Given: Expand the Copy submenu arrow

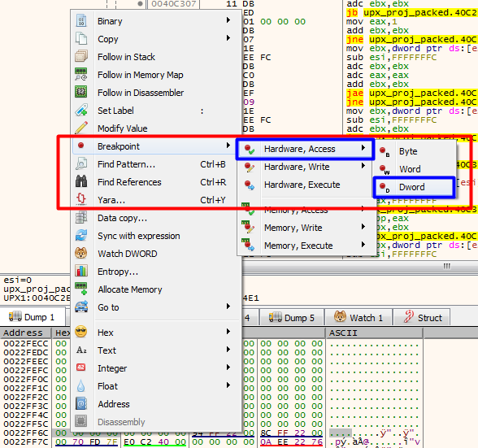Looking at the screenshot, I should (x=228, y=38).
